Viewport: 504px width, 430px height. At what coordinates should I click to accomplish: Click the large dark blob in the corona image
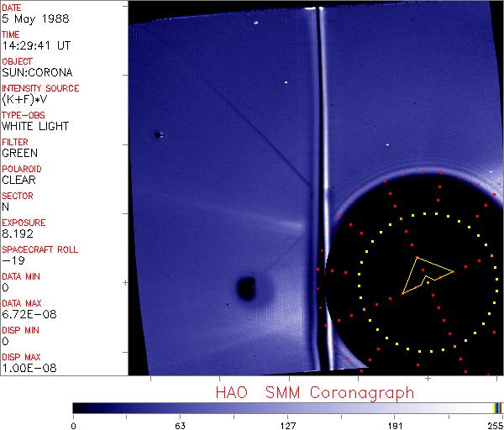(x=246, y=288)
